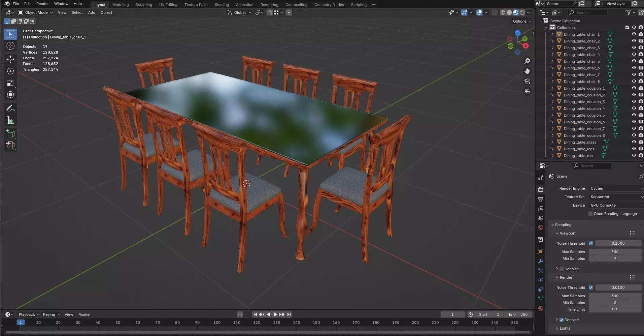This screenshot has width=644, height=336.
Task: Toggle camera view icon in viewport
Action: point(527,81)
